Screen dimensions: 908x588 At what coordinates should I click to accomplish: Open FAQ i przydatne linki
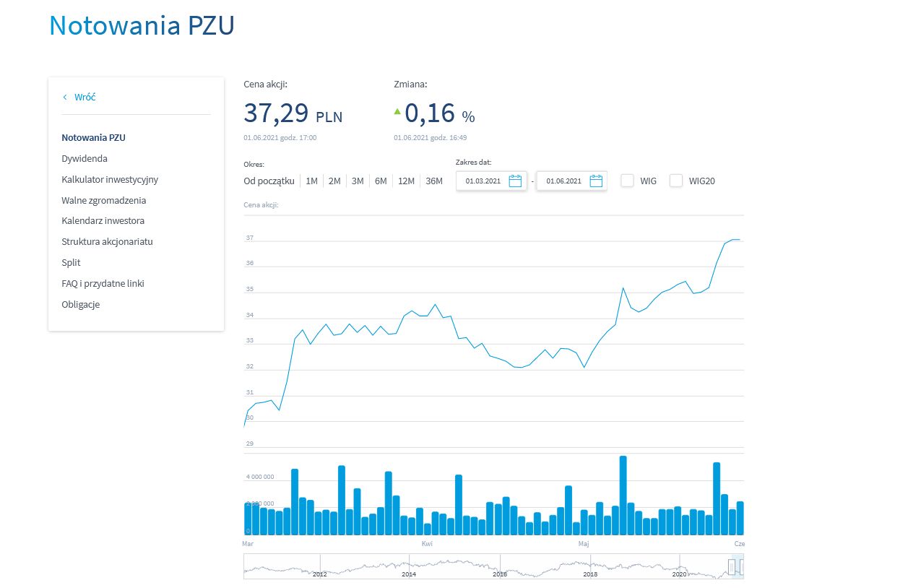103,283
